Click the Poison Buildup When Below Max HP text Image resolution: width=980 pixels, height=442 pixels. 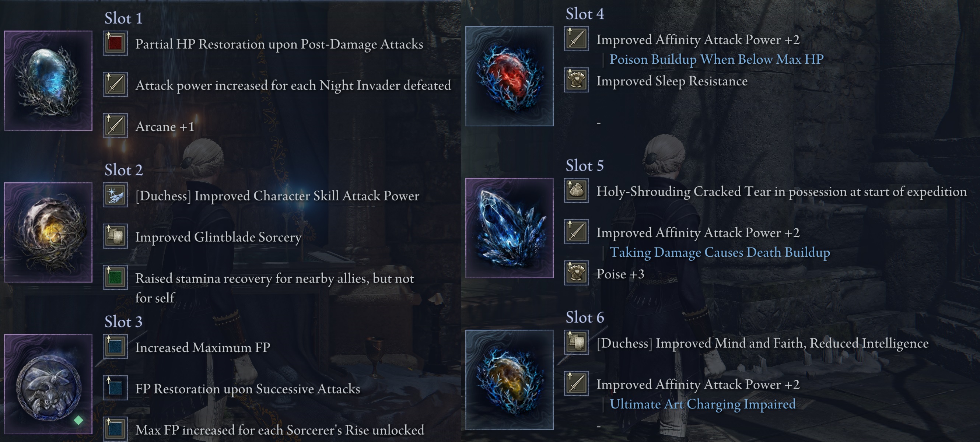(717, 59)
